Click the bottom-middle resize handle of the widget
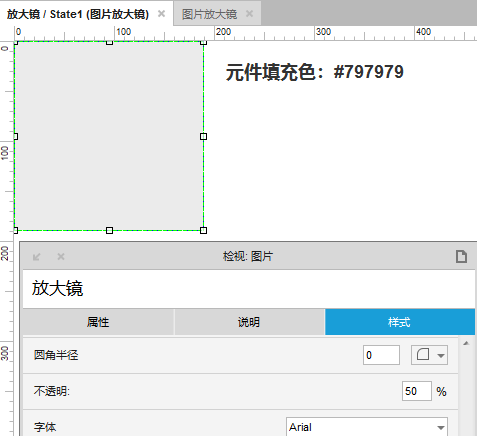The width and height of the screenshot is (477, 436). (109, 230)
